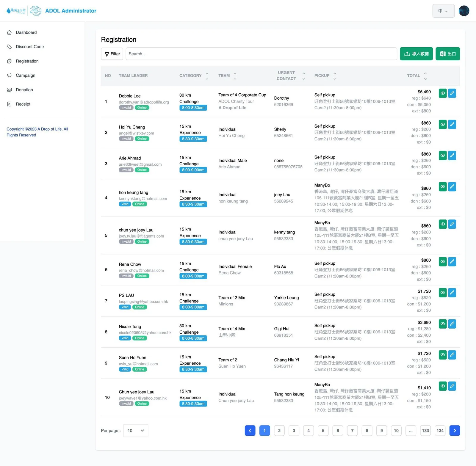Click the email dorothy.yan@adropoflife.org
Screen dimensions: 476x466
pos(144,102)
